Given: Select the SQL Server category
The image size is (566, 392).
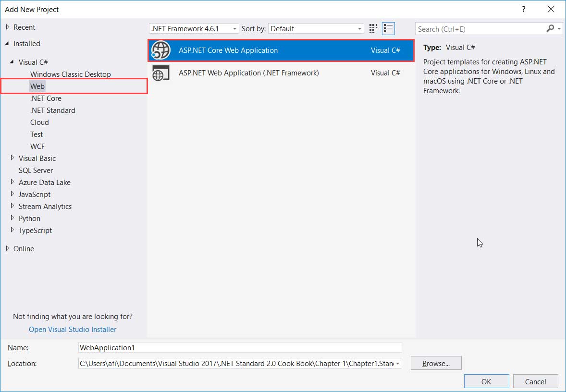Looking at the screenshot, I should point(36,171).
